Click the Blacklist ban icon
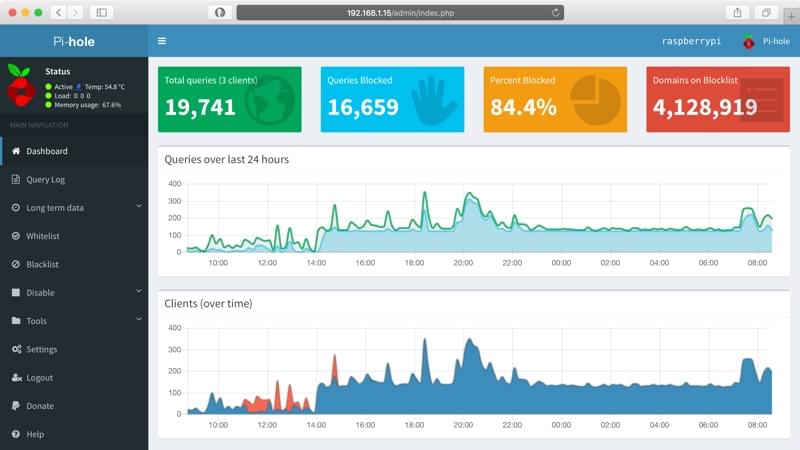 pos(16,264)
